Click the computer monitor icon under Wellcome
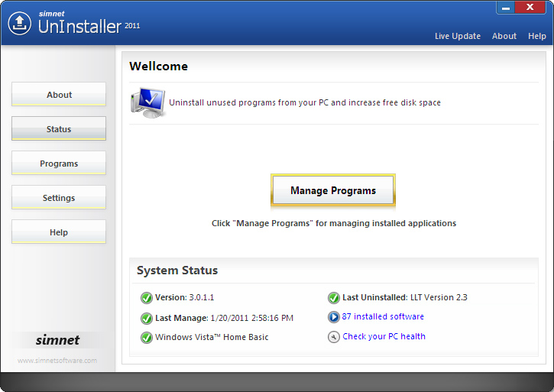This screenshot has width=554, height=392. click(147, 102)
